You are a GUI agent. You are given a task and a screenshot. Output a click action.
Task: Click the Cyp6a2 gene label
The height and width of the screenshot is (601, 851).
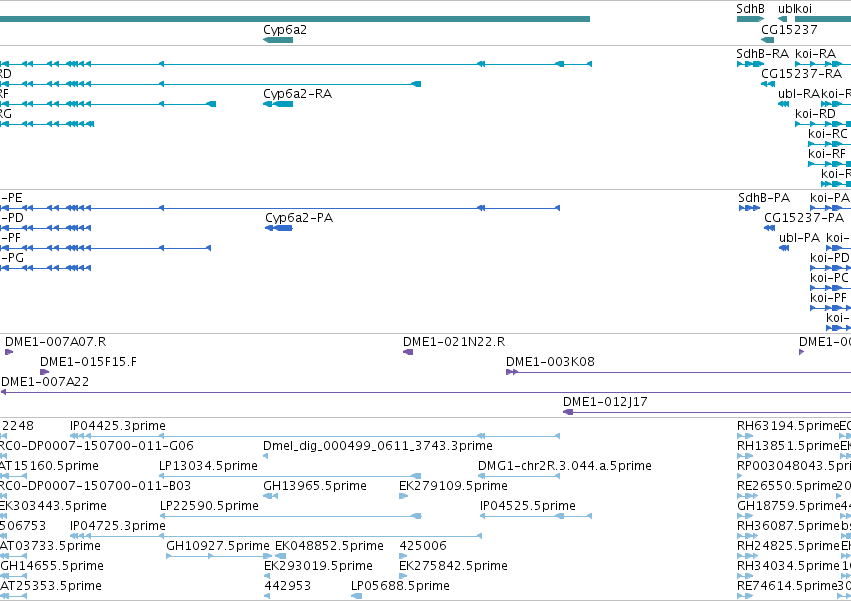285,30
